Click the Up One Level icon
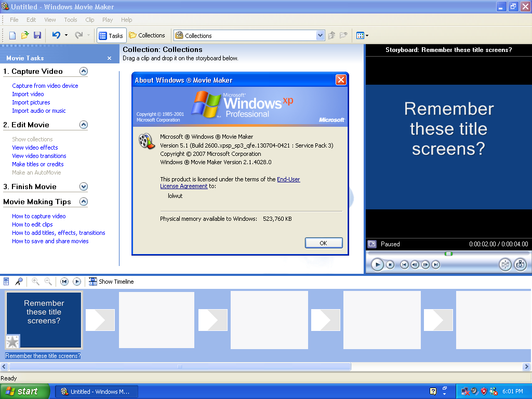 [x=332, y=35]
